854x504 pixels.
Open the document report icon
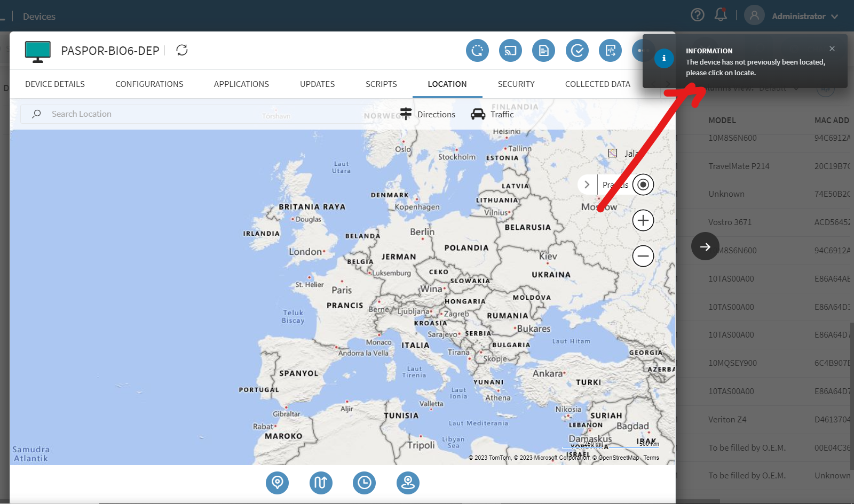(543, 51)
